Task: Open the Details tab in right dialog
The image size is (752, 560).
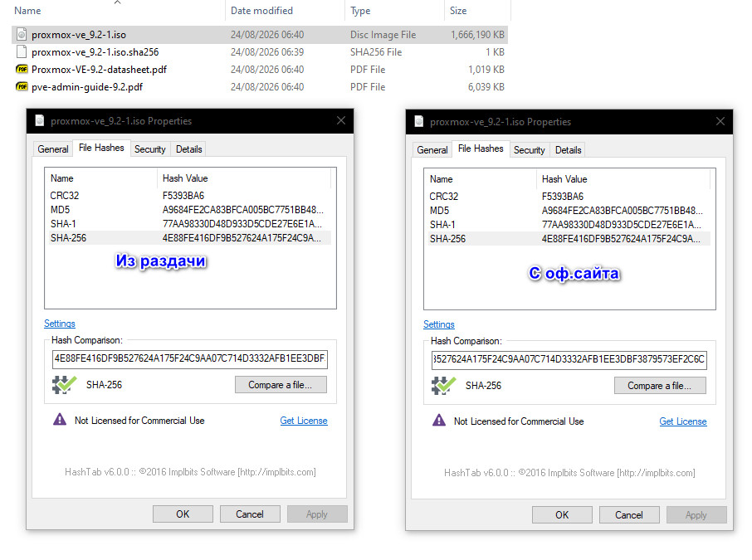Action: click(x=569, y=150)
